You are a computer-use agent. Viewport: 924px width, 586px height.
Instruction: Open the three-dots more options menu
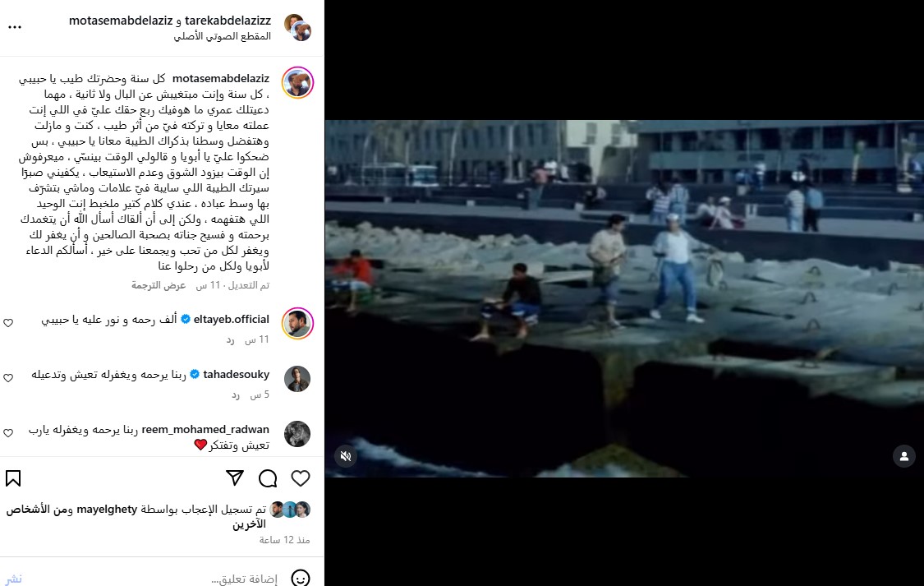15,27
